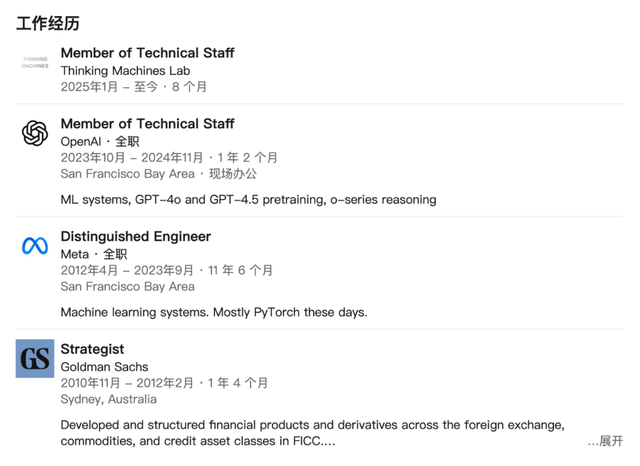Click the 工作经历 section heading
The image size is (640, 466).
click(48, 23)
